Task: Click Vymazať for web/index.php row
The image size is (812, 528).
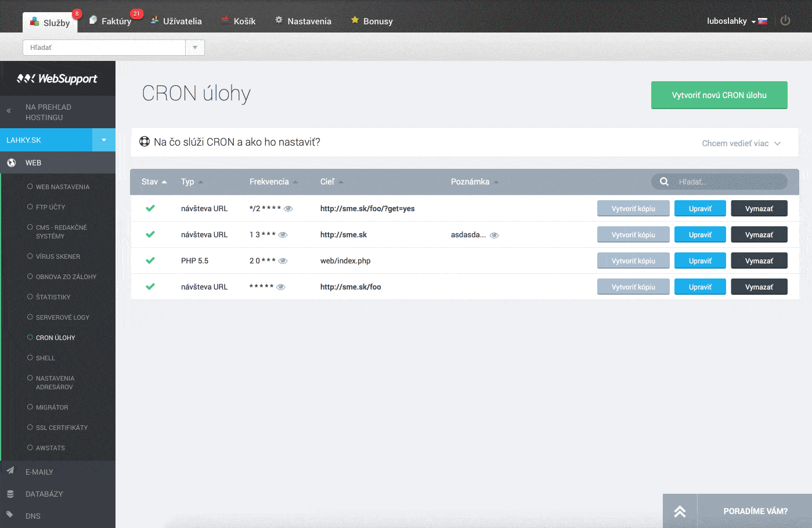Action: (x=759, y=261)
